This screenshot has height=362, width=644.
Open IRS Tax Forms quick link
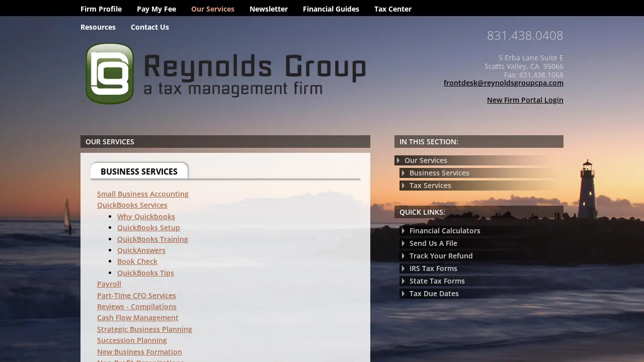(481, 268)
